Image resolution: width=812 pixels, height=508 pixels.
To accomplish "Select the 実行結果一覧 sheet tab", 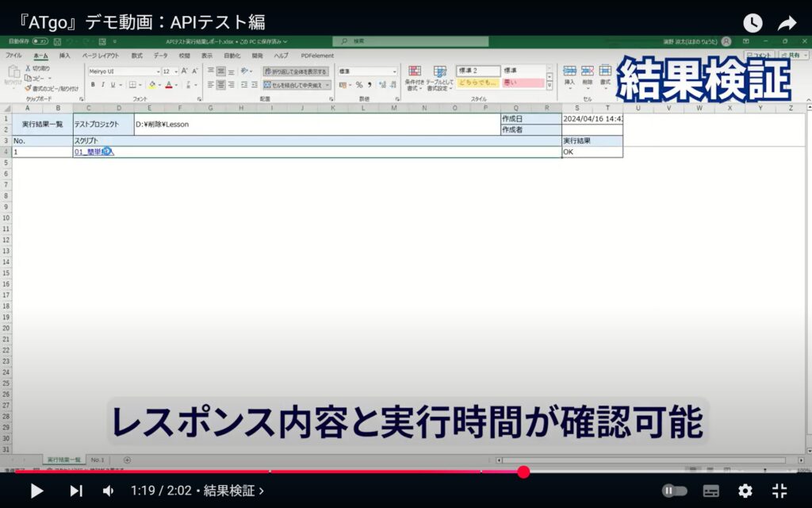I will click(x=64, y=460).
